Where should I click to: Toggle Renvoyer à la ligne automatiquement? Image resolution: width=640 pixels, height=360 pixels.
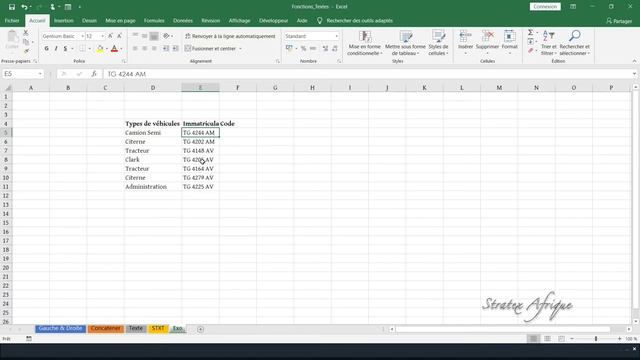pyautogui.click(x=230, y=36)
